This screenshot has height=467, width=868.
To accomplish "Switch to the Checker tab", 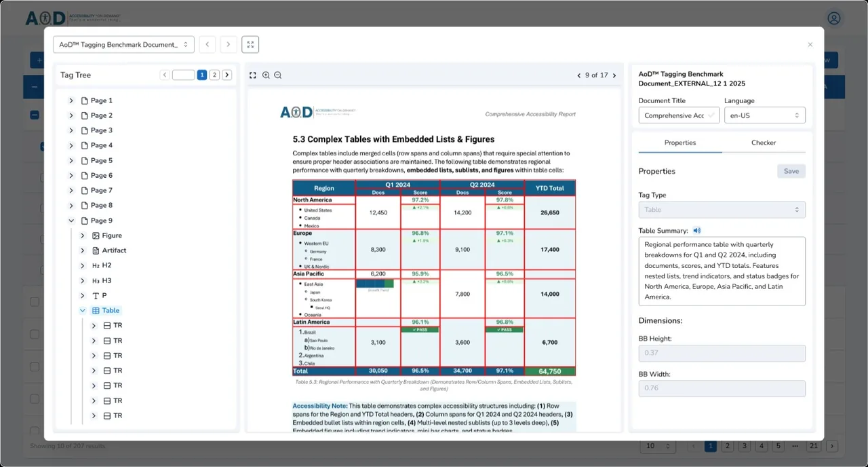I will 764,143.
